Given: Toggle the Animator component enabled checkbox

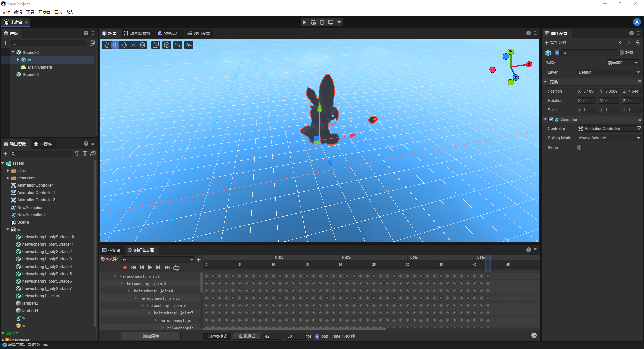Looking at the screenshot, I should 551,119.
